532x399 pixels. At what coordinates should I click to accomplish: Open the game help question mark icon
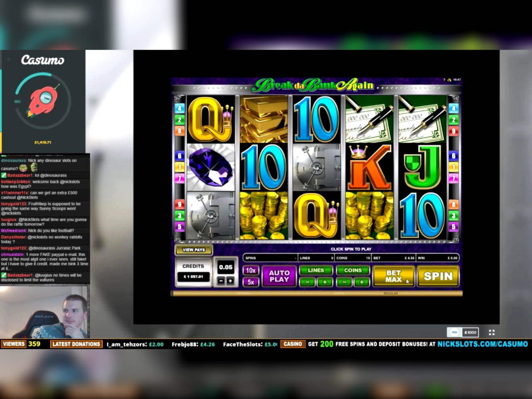pos(444,80)
